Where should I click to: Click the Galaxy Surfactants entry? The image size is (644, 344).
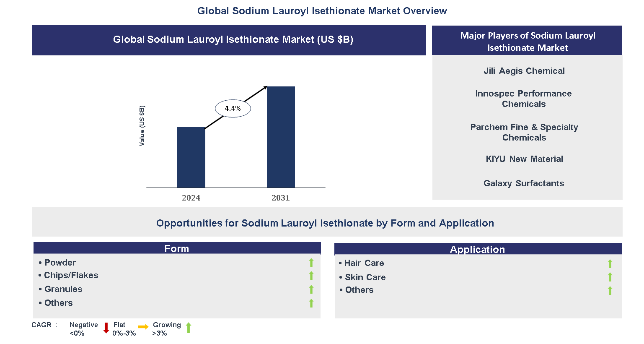click(524, 183)
